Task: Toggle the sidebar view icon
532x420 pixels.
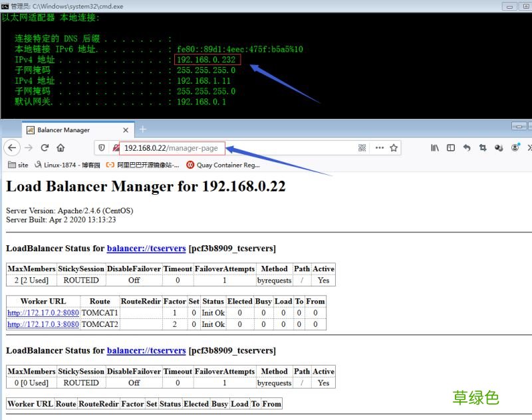Action: (x=451, y=148)
